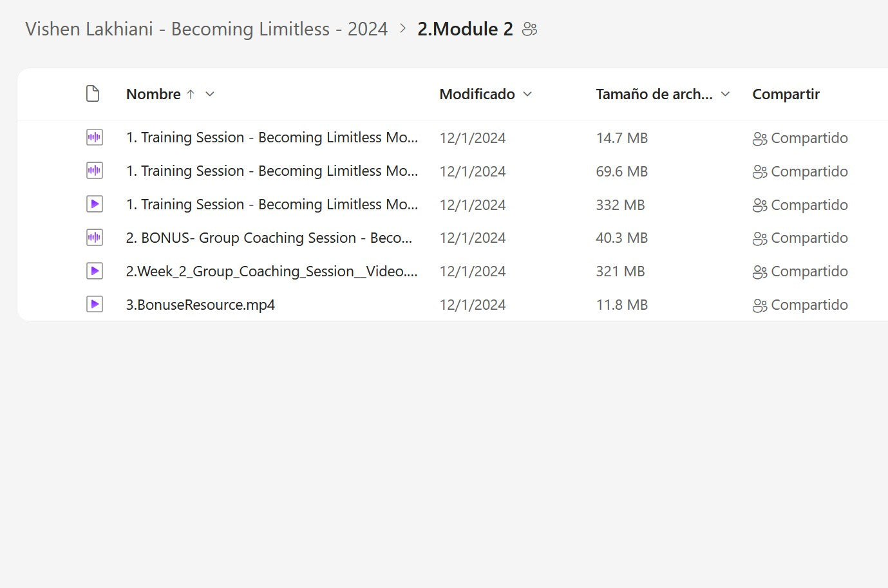Open the 3.BonuseResource.mp4 file
This screenshot has width=888, height=588.
[x=200, y=305]
